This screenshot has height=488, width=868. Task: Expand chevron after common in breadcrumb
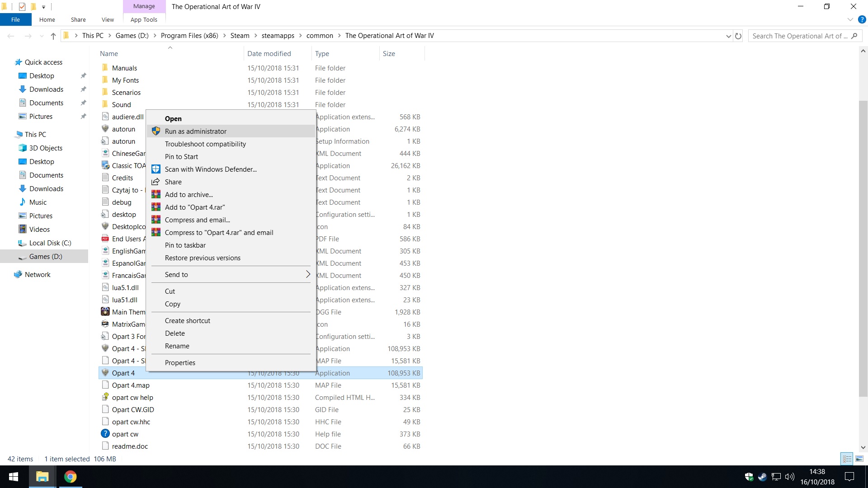(339, 36)
